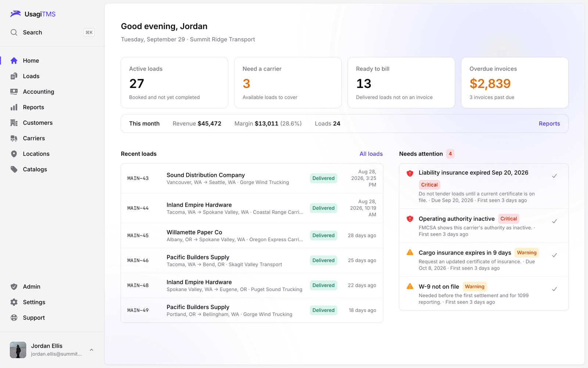Open the Overdue invoices card
This screenshot has height=368, width=588.
coord(514,83)
